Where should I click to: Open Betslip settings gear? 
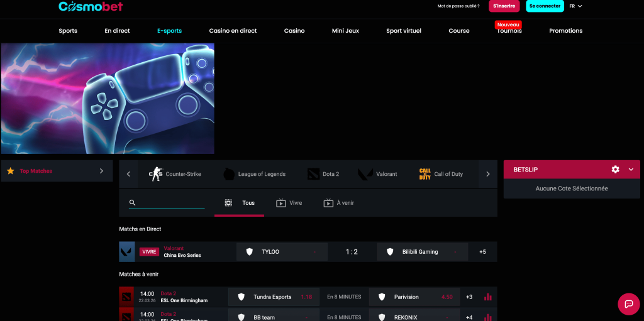point(615,170)
